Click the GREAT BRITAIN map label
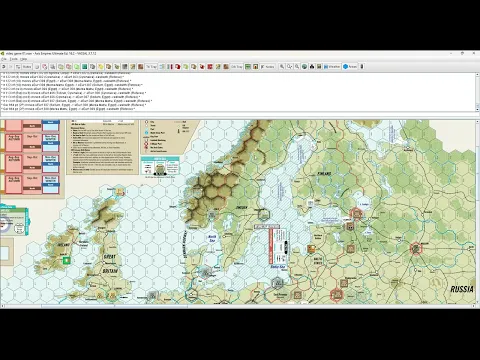Image resolution: width=480 pixels, height=360 pixels. [x=110, y=264]
